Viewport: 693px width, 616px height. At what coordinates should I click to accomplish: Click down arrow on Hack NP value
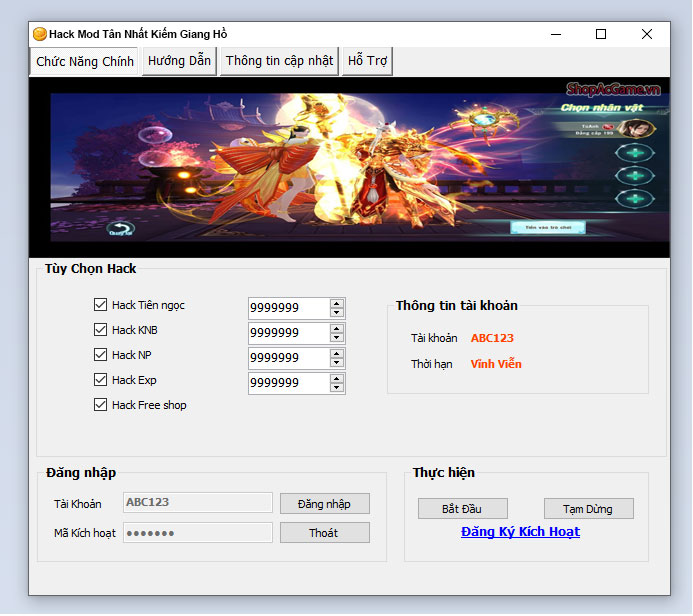coord(337,363)
